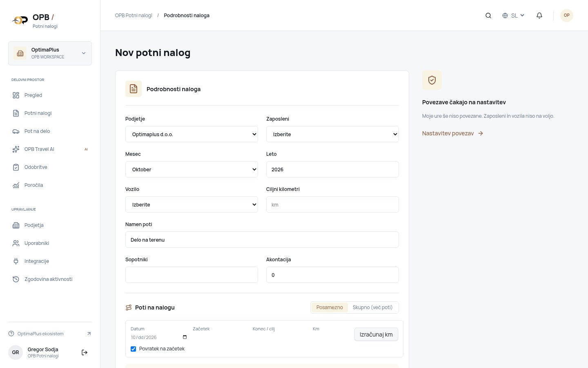Open the Podjetje dropdown
Viewport: 588px width, 368px height.
click(x=192, y=134)
